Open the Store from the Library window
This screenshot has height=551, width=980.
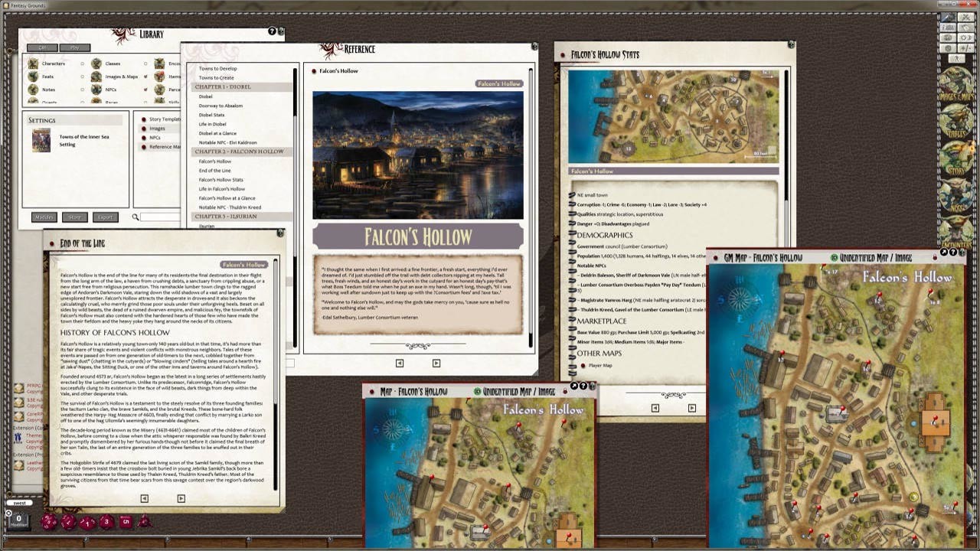[x=74, y=217]
